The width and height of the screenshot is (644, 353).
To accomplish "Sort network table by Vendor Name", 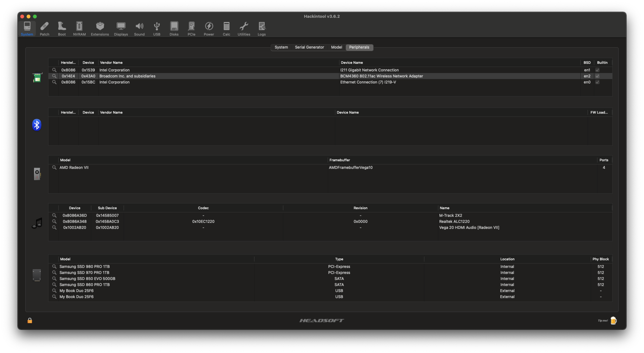I will [218, 63].
